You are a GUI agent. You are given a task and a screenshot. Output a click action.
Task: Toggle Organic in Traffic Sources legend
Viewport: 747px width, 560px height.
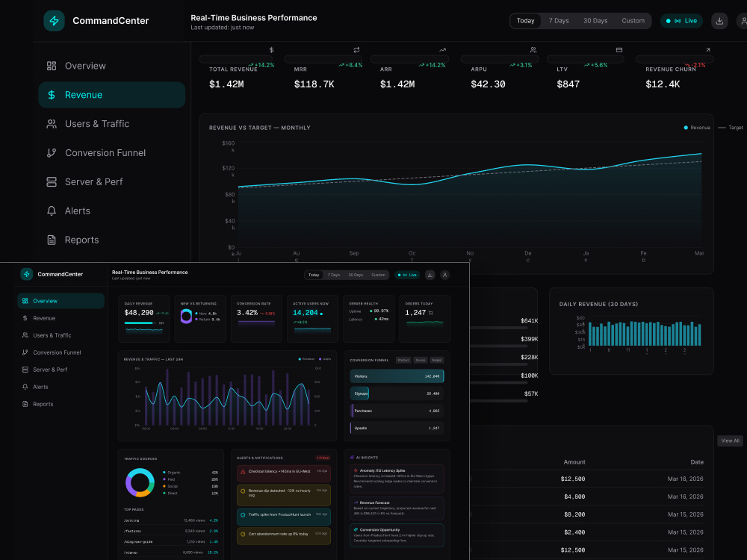172,473
